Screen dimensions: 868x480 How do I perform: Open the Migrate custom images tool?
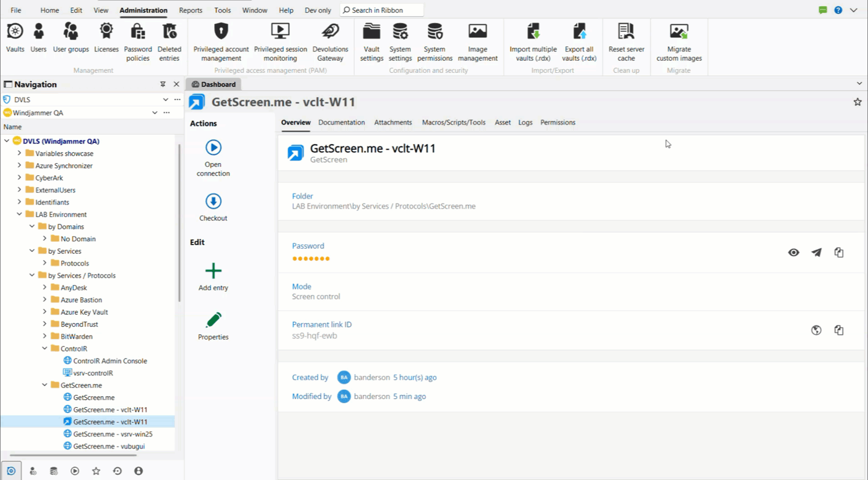point(679,40)
